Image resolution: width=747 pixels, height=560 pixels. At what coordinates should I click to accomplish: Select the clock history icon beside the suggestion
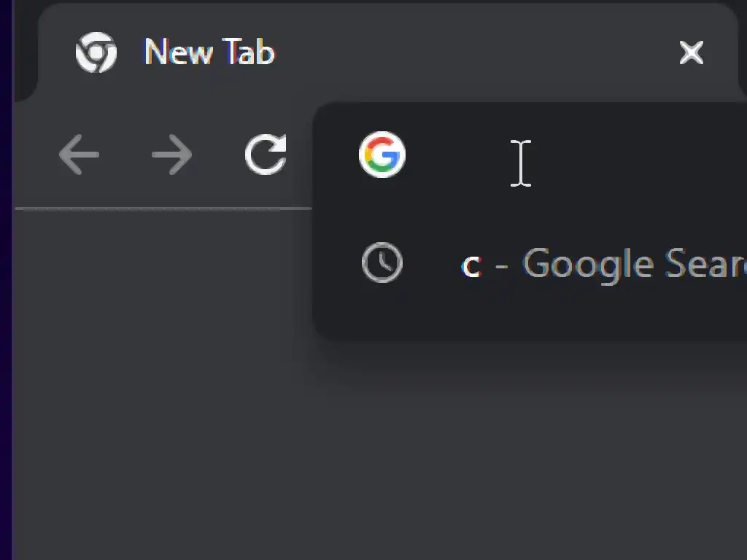[382, 262]
